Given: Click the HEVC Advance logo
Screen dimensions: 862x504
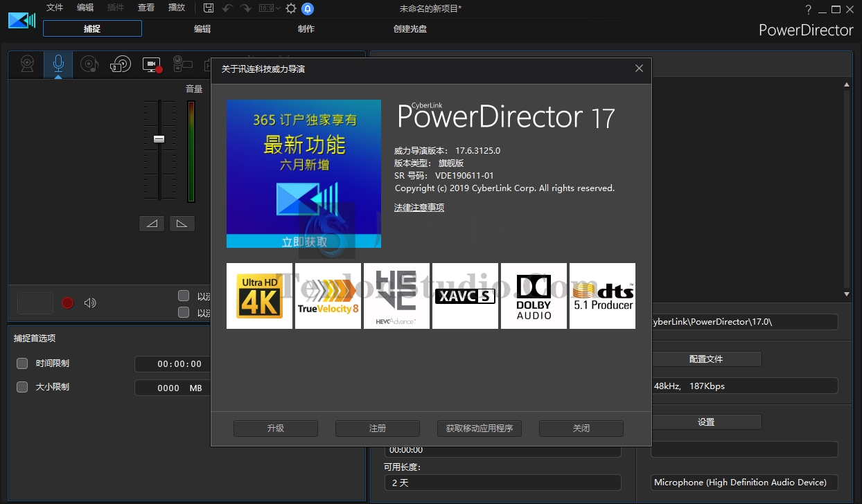Looking at the screenshot, I should pos(396,296).
